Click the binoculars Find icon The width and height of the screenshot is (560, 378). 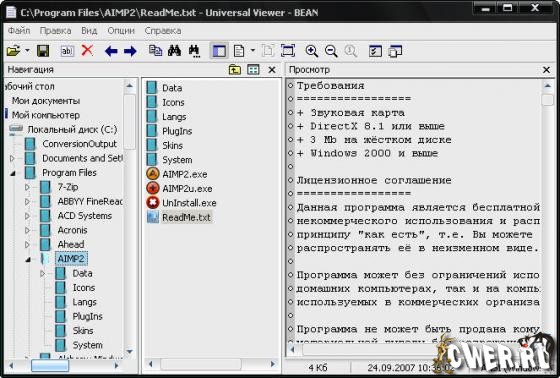(x=174, y=51)
